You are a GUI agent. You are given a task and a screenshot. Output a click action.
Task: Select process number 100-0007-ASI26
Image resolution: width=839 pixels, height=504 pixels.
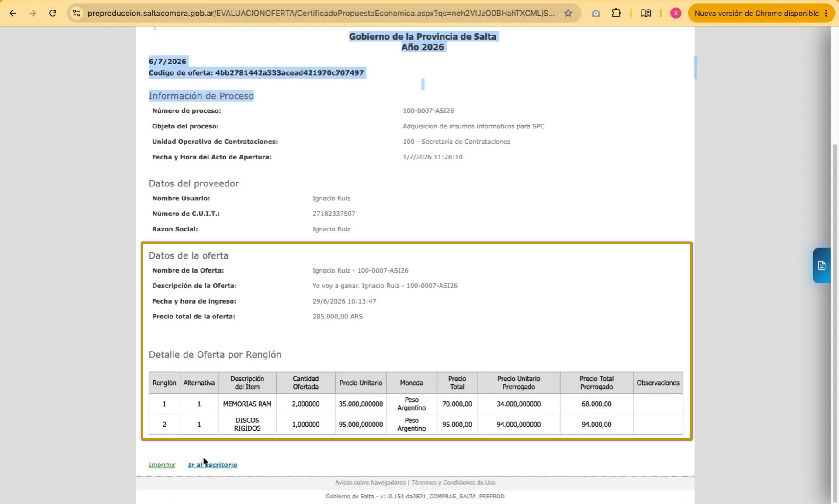tap(428, 111)
